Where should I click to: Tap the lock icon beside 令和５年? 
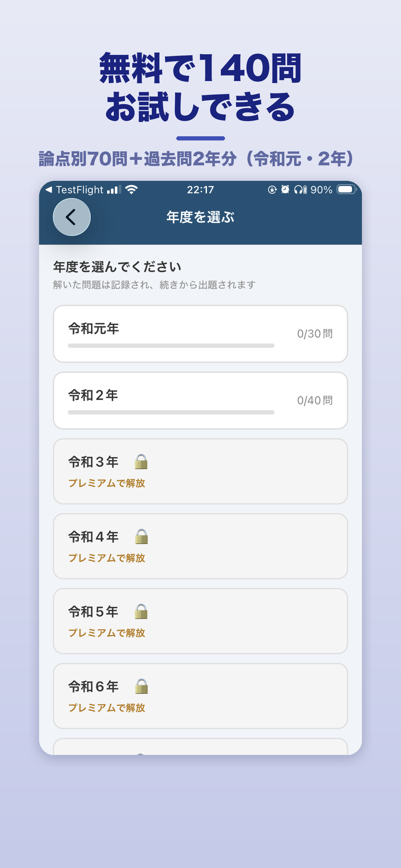click(x=141, y=612)
